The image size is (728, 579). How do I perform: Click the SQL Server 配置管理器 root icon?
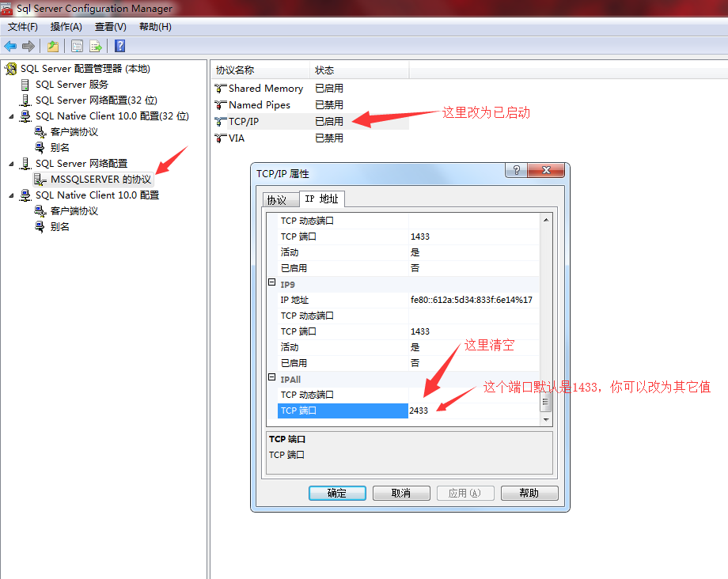coord(10,69)
